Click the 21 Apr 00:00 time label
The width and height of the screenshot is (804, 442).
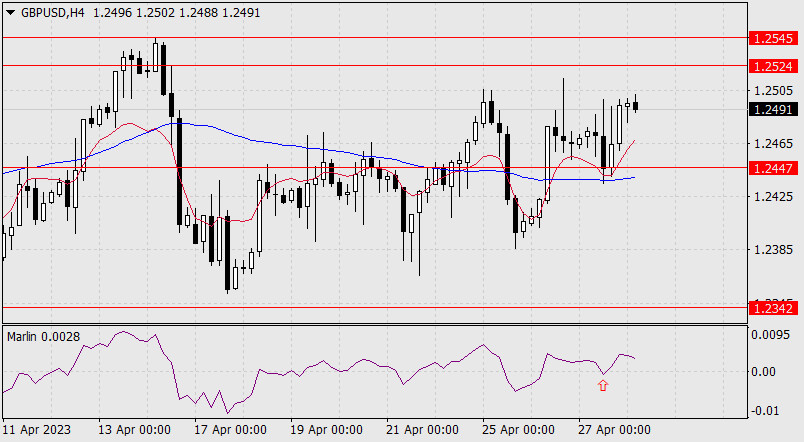pyautogui.click(x=423, y=429)
